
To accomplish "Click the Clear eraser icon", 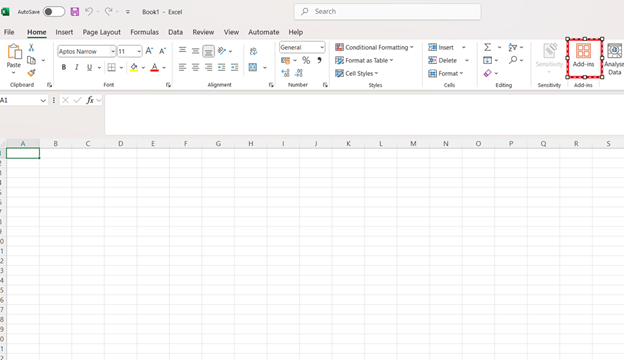I will pos(488,73).
